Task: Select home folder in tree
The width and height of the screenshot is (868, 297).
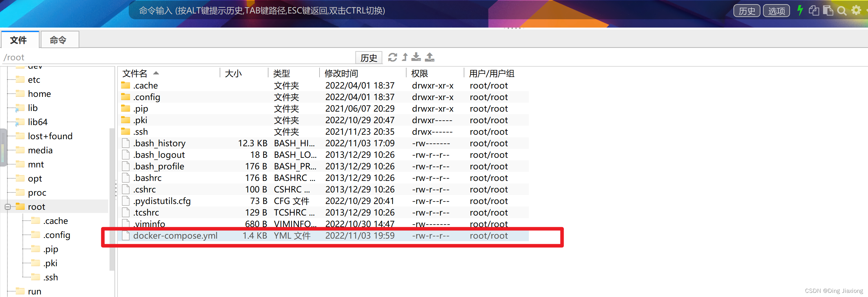Action: [x=39, y=94]
